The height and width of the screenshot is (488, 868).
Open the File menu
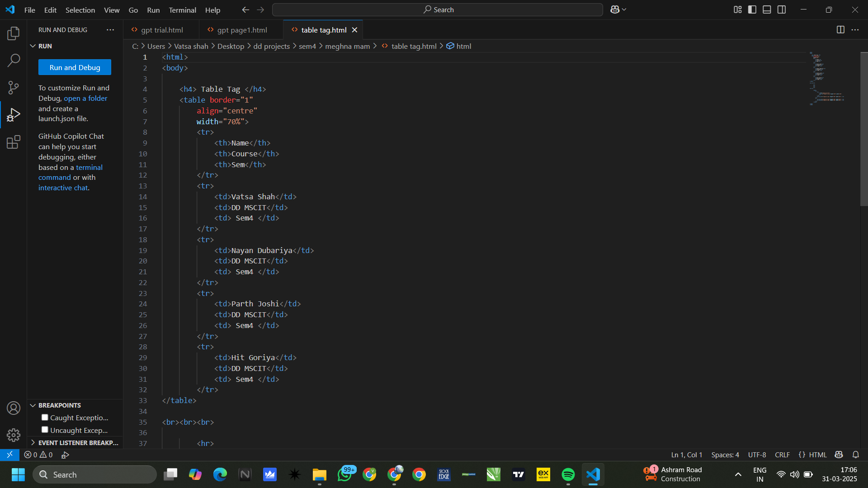30,10
